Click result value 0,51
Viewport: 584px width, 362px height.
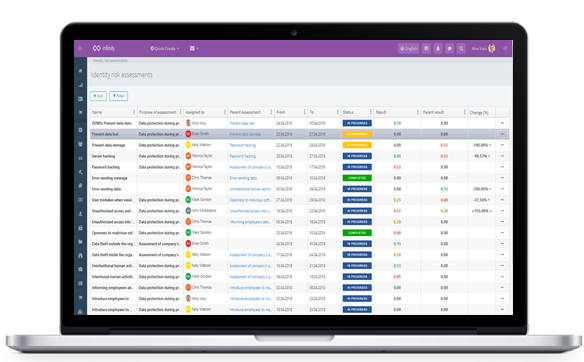coord(397,211)
